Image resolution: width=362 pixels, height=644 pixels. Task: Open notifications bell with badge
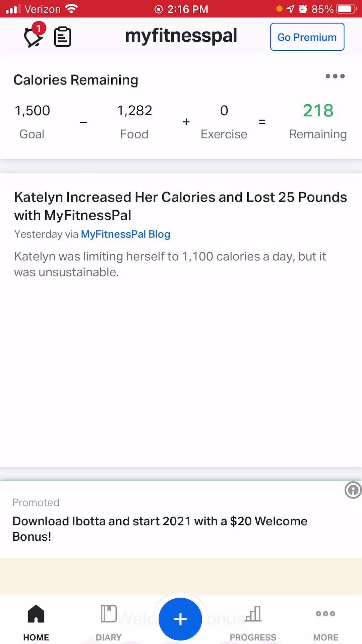pos(34,36)
